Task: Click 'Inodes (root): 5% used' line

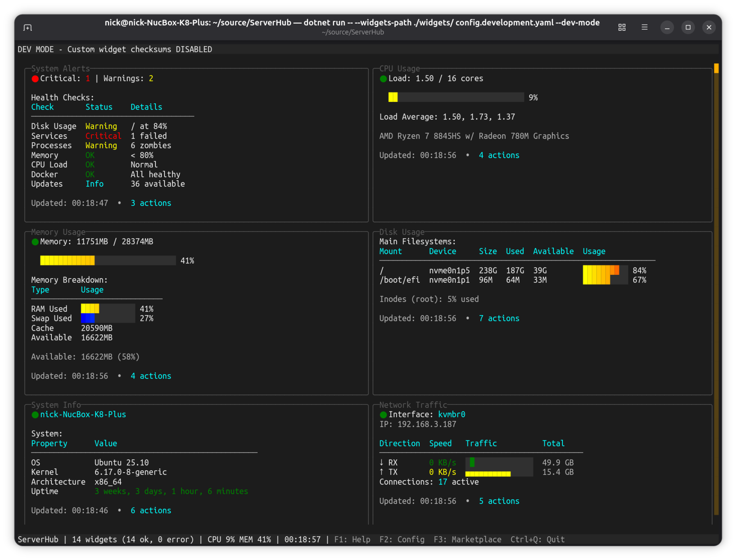Action: point(429,299)
